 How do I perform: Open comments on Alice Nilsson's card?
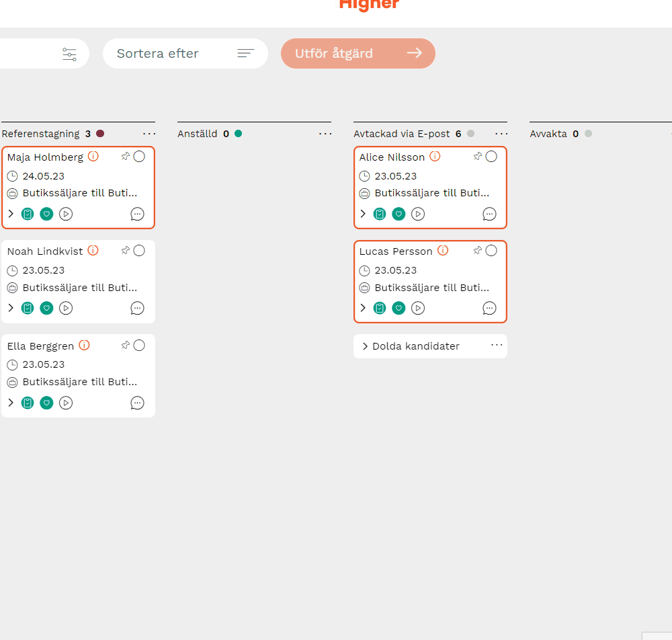coord(489,214)
